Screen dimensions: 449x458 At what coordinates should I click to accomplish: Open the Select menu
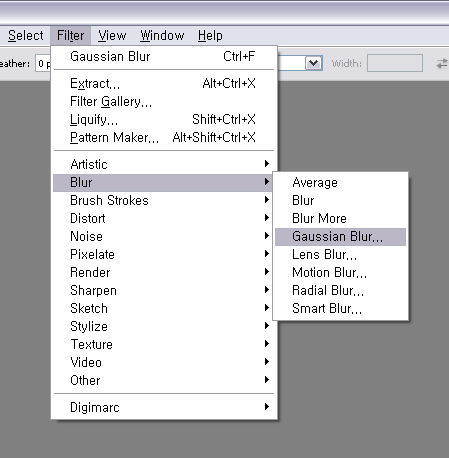click(26, 35)
